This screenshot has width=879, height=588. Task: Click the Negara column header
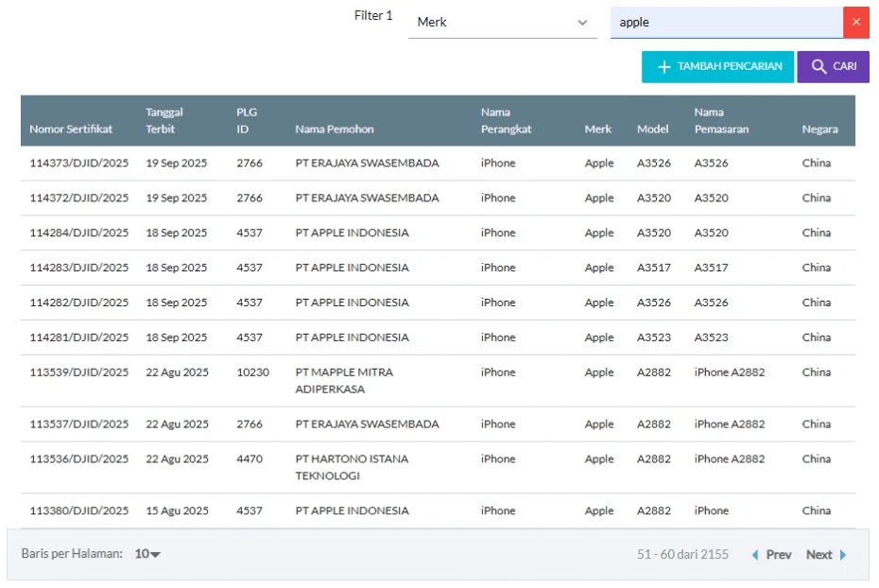tap(819, 130)
